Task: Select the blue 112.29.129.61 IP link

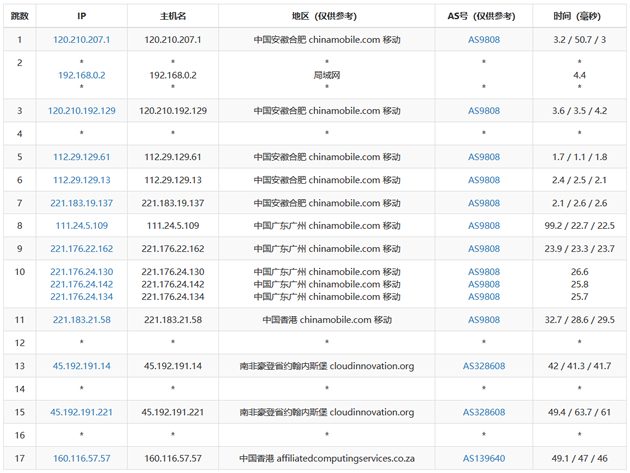Action: point(81,157)
